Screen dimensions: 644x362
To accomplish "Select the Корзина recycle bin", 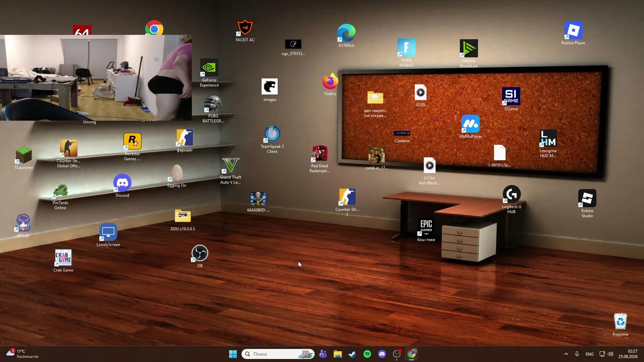I will click(620, 325).
